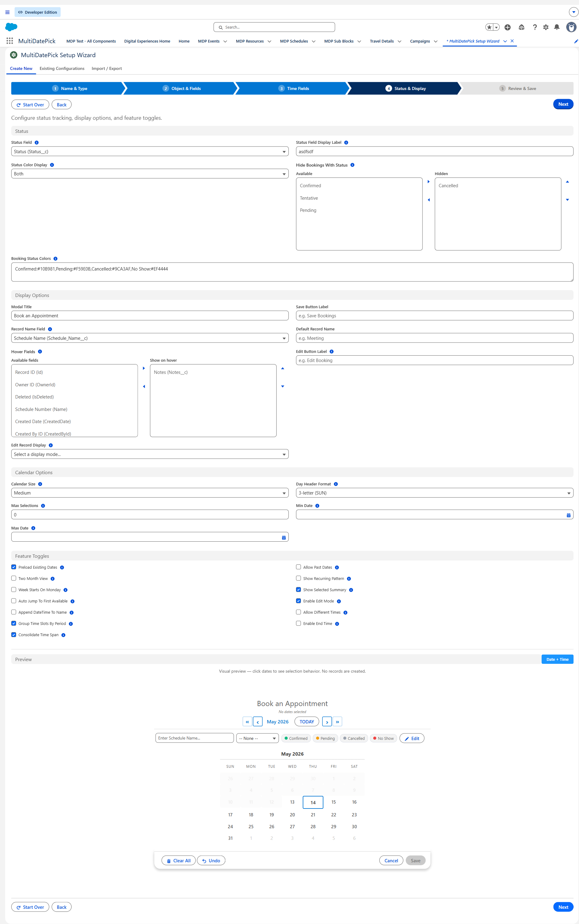The image size is (579, 924).
Task: Open the Favorites star icon
Action: tap(489, 27)
